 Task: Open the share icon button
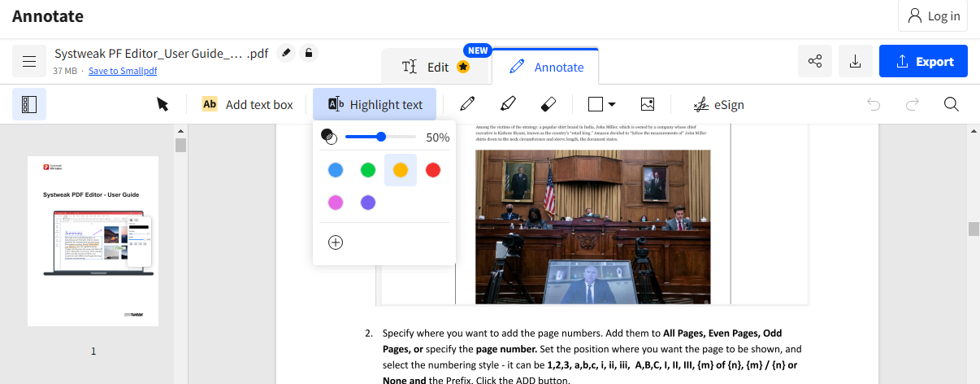point(815,62)
